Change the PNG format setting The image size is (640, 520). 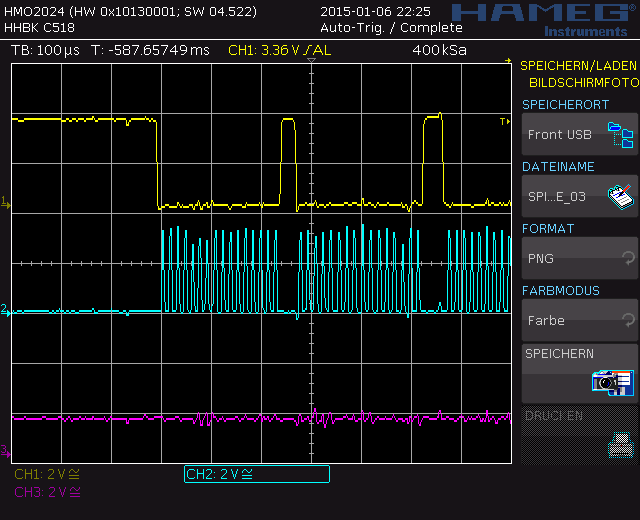(x=580, y=258)
